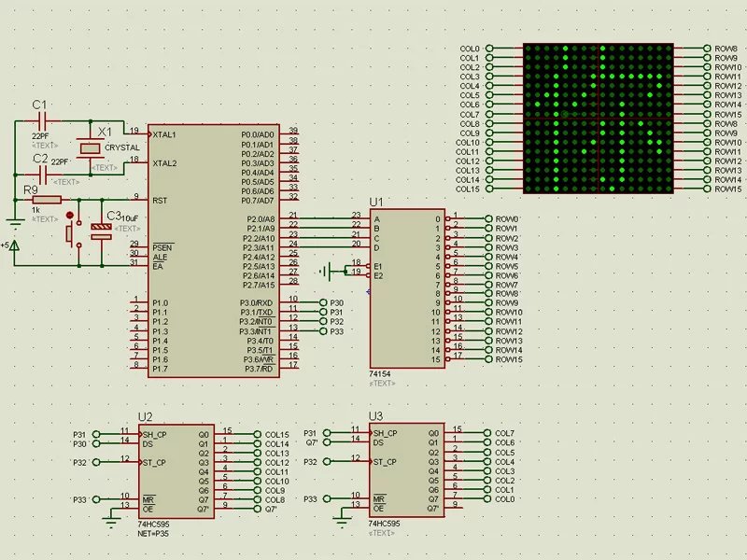Select the C3 electrolytic capacitor
This screenshot has width=747, height=560.
[x=102, y=231]
